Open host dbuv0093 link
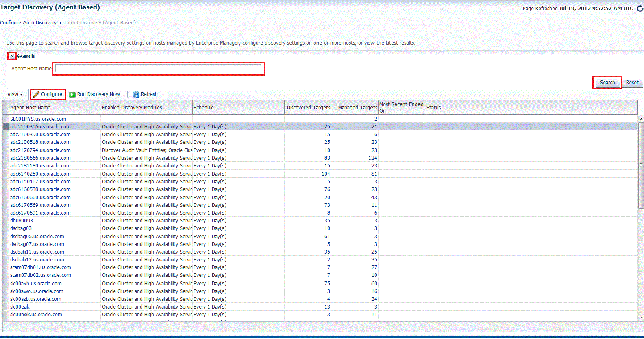Screen dimensions: 644x339 [x=22, y=221]
